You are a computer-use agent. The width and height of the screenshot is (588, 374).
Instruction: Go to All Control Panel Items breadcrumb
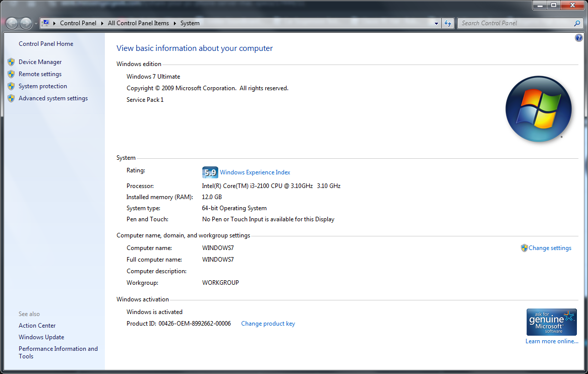tap(138, 23)
